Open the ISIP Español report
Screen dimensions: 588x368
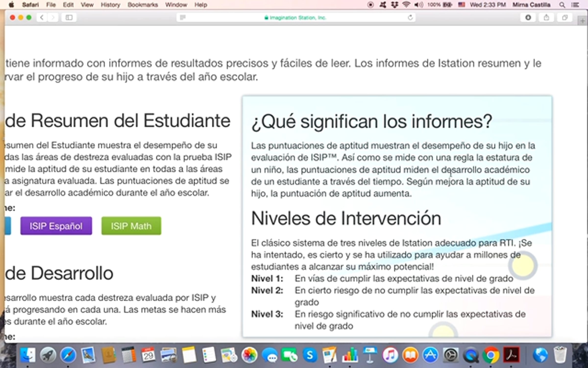pyautogui.click(x=56, y=226)
